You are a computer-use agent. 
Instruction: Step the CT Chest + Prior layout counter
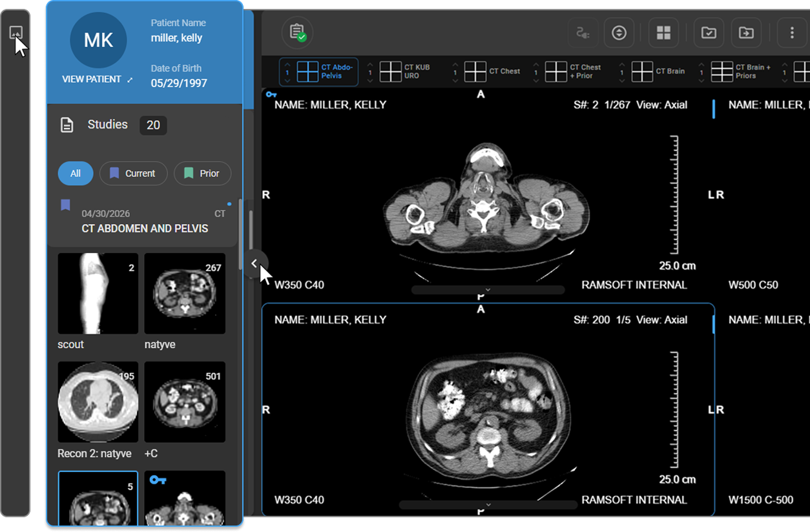point(536,72)
